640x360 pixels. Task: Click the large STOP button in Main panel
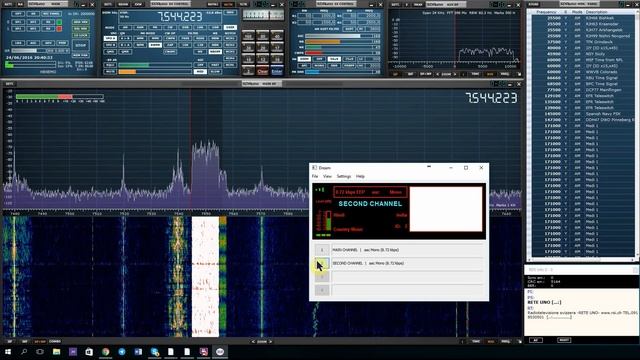pyautogui.click(x=81, y=45)
